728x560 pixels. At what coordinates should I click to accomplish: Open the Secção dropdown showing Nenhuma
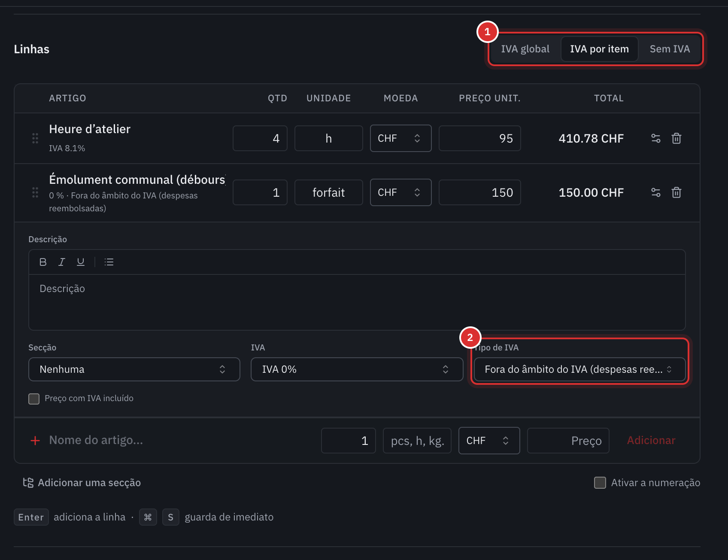point(134,369)
